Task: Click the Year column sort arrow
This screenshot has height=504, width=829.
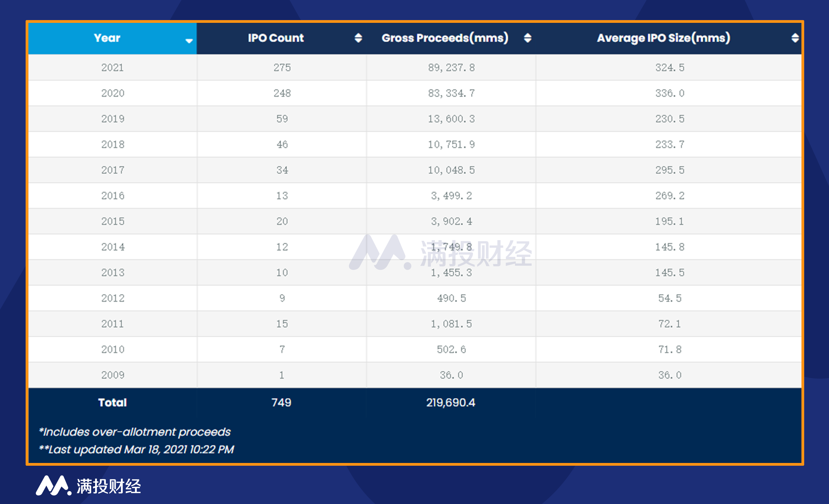Action: [189, 41]
